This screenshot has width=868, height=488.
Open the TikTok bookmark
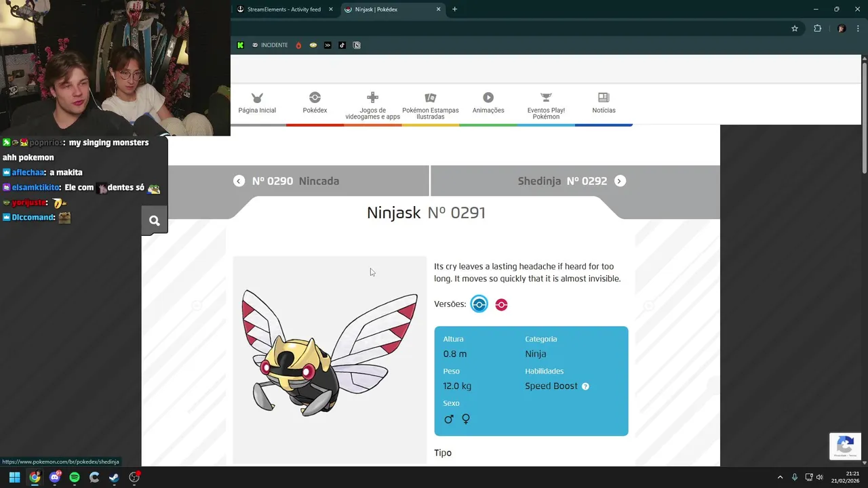click(342, 45)
